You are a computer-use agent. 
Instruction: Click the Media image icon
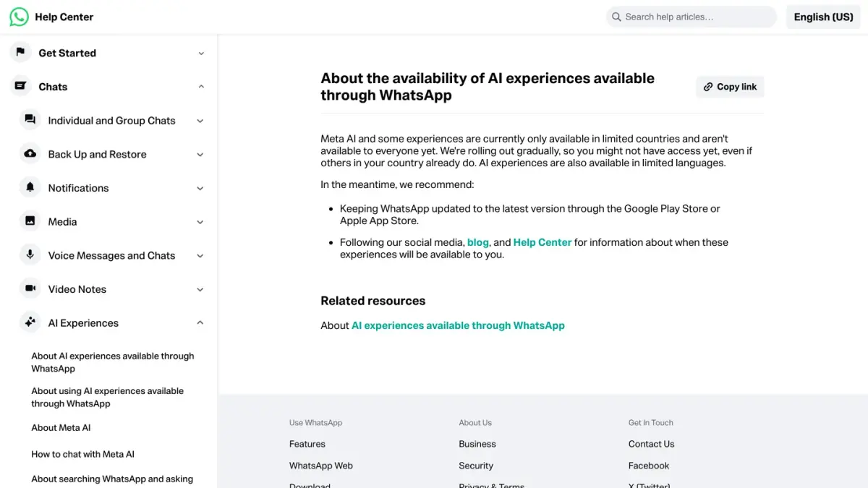[x=30, y=221]
